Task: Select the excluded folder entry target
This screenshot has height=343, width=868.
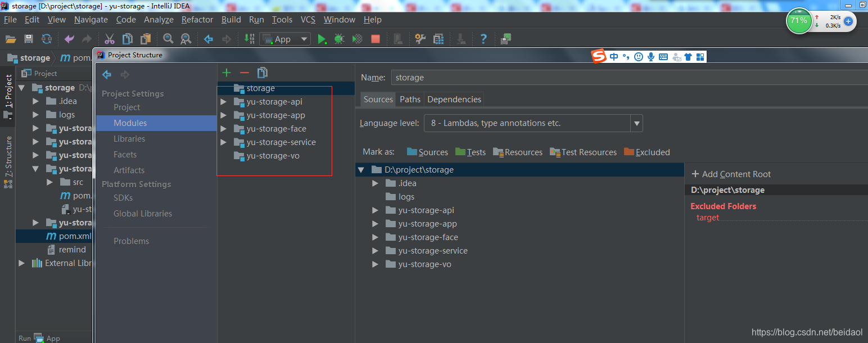Action: coord(708,218)
